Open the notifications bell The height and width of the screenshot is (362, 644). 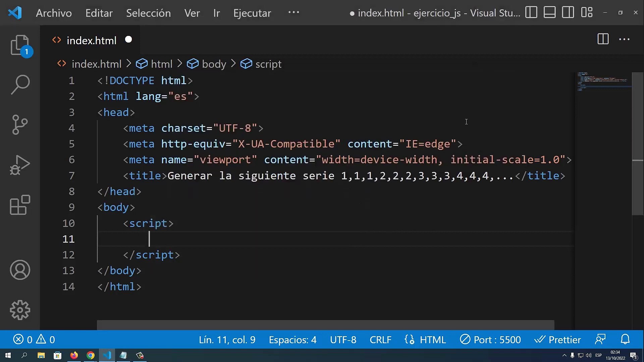point(626,340)
